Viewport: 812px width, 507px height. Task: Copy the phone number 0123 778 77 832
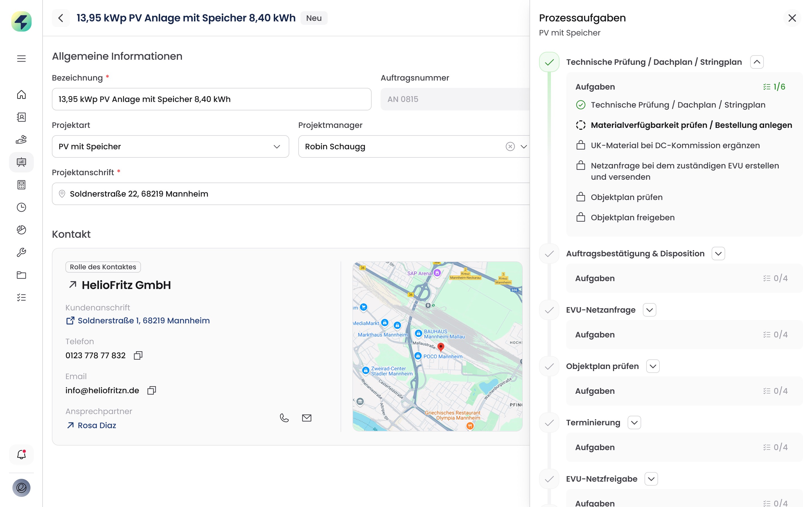pos(138,355)
